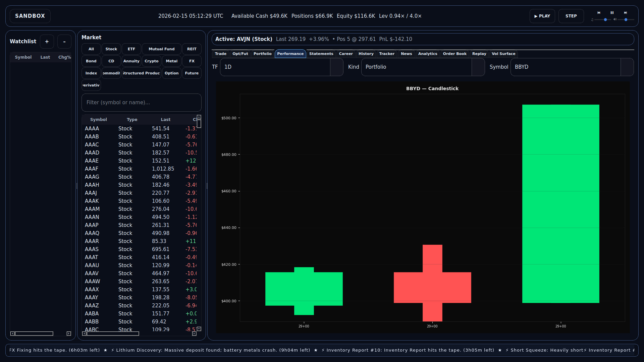Click the speaker volume icon
This screenshot has height=362, width=644.
(615, 20)
